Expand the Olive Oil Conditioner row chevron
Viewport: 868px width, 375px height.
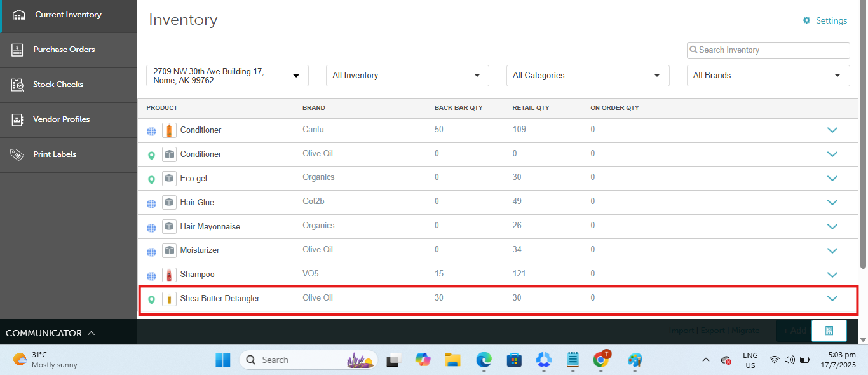click(832, 154)
